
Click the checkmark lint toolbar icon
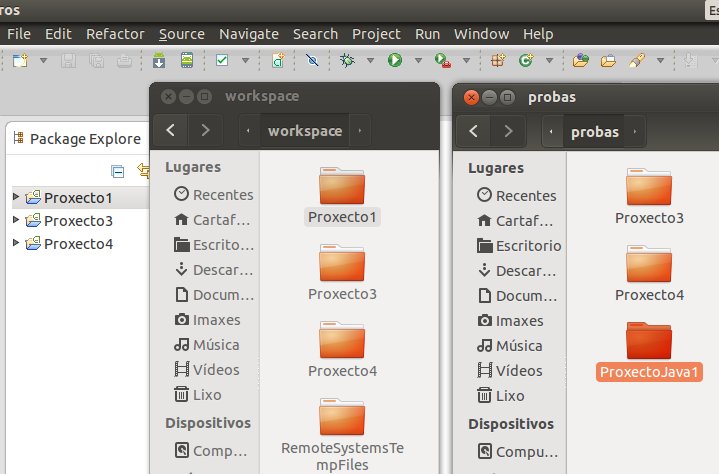click(222, 60)
